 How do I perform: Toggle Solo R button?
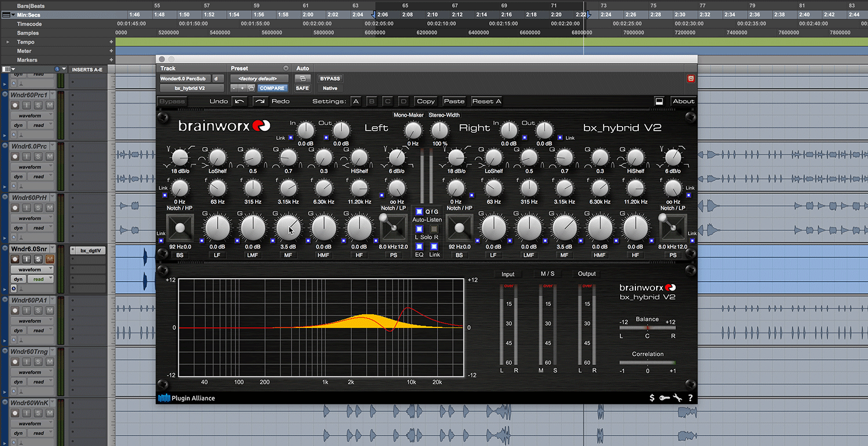point(434,230)
